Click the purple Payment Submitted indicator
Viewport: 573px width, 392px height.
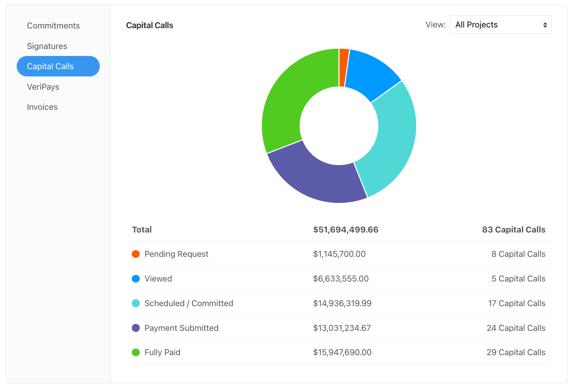(136, 328)
